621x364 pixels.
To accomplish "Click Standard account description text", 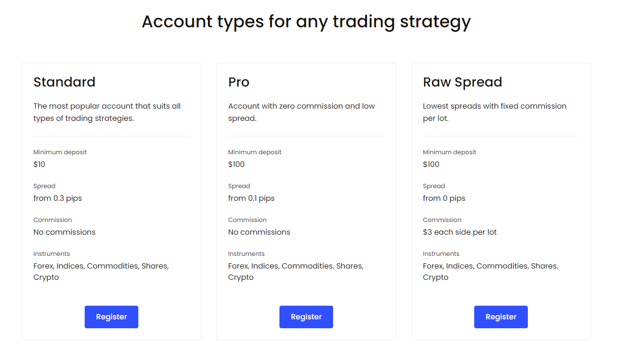I will 107,112.
